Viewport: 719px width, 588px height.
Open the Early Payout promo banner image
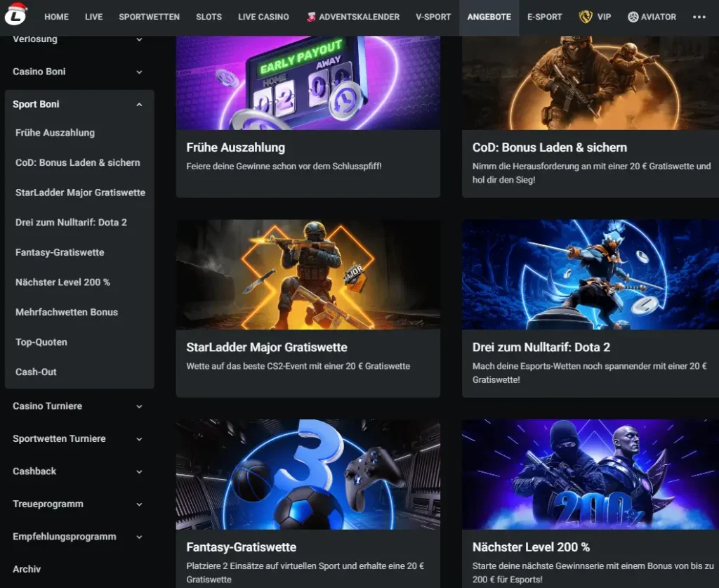(308, 83)
